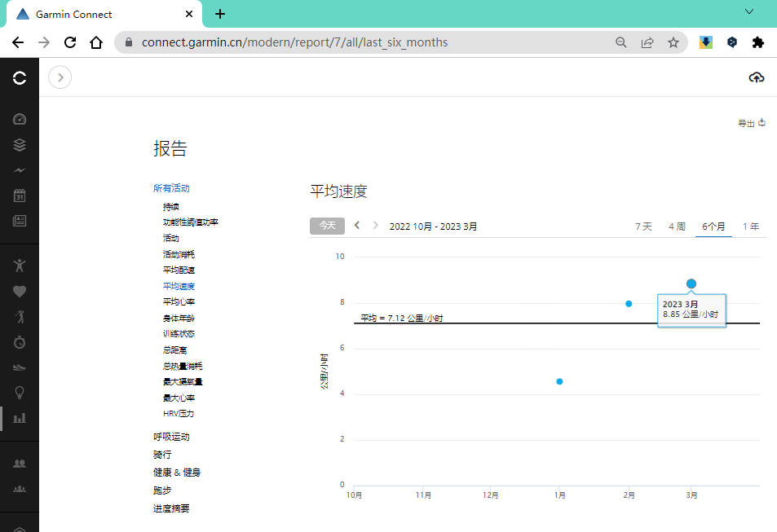Click the browser forward arrow
777x532 pixels.
(44, 42)
